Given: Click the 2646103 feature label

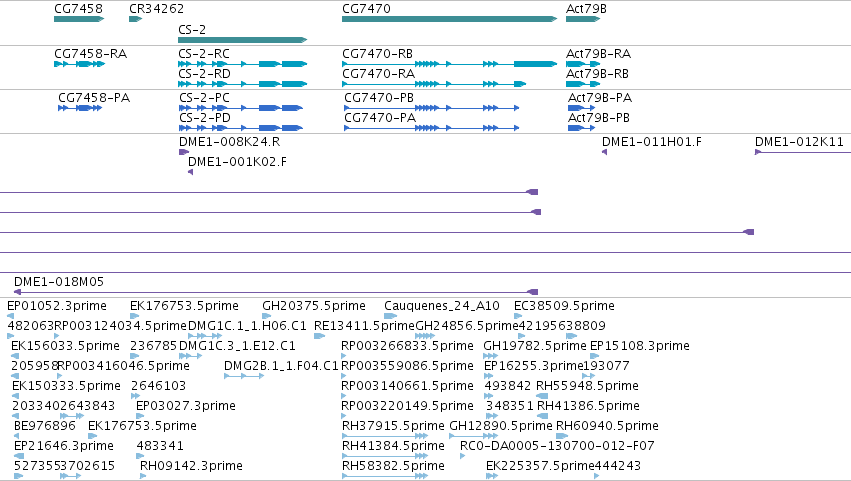Looking at the screenshot, I should click(158, 386).
